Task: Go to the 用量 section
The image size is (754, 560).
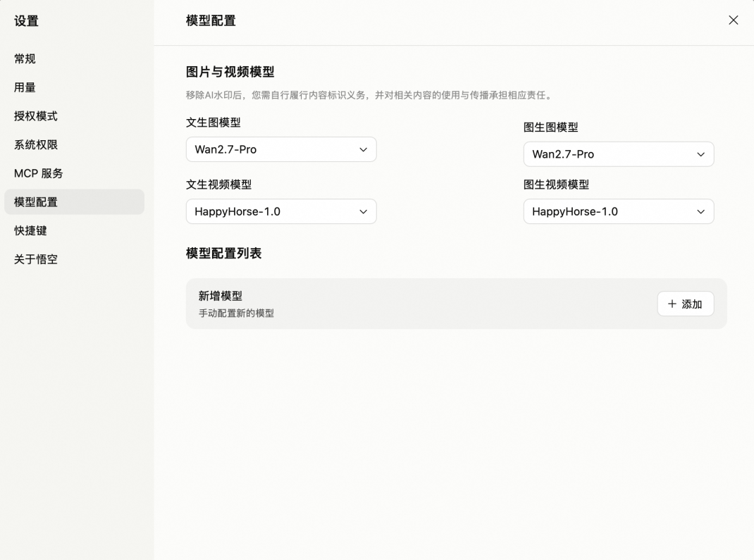Action: tap(25, 88)
